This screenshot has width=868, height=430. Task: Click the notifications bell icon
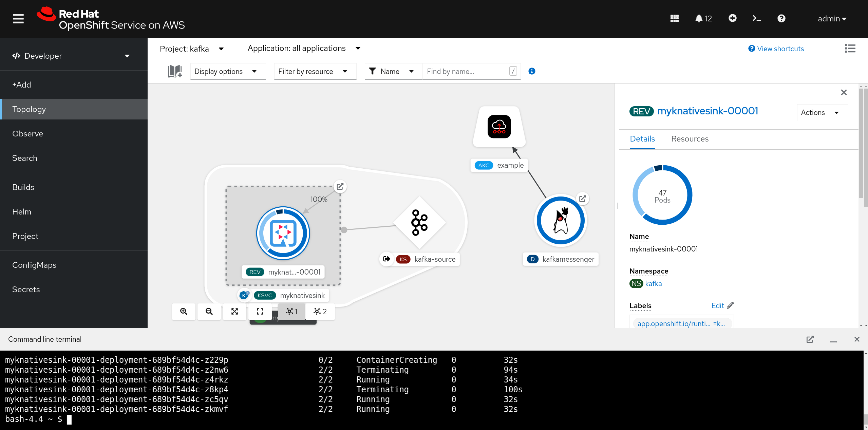699,19
